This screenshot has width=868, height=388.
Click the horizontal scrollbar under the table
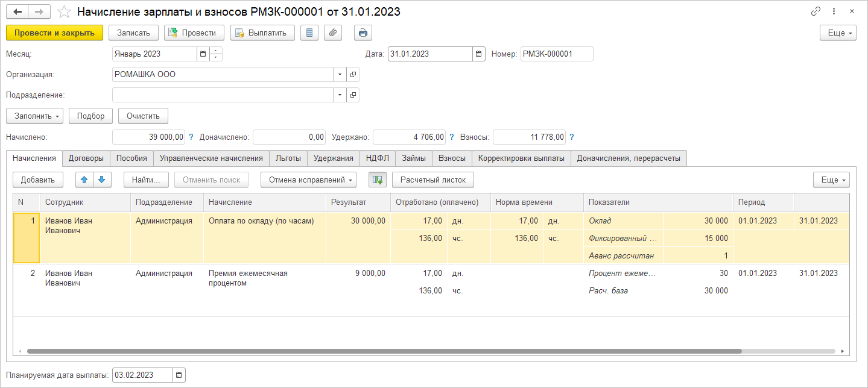pos(384,351)
